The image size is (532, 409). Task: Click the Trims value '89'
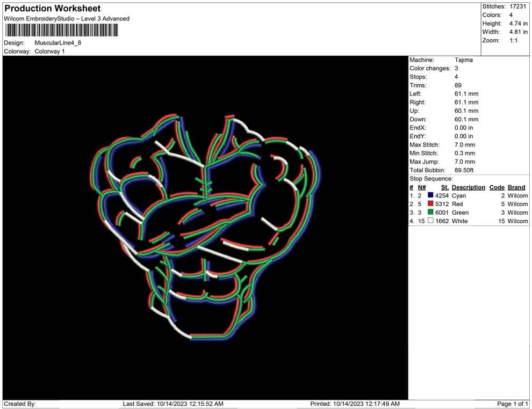[458, 85]
